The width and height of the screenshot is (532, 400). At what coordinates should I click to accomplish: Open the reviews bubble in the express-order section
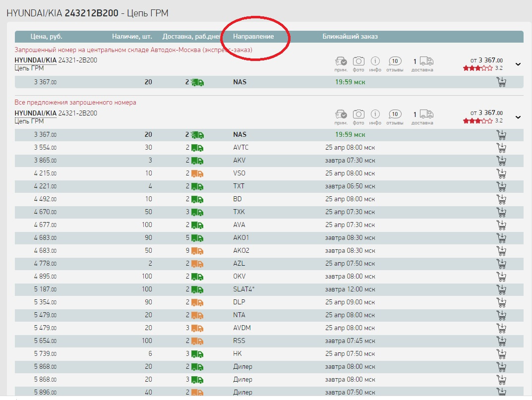(x=395, y=61)
